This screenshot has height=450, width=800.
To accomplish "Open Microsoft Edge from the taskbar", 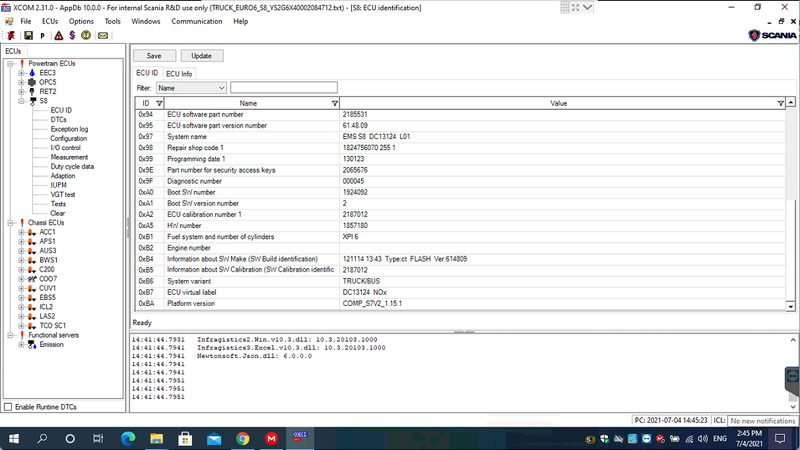I will [x=128, y=439].
